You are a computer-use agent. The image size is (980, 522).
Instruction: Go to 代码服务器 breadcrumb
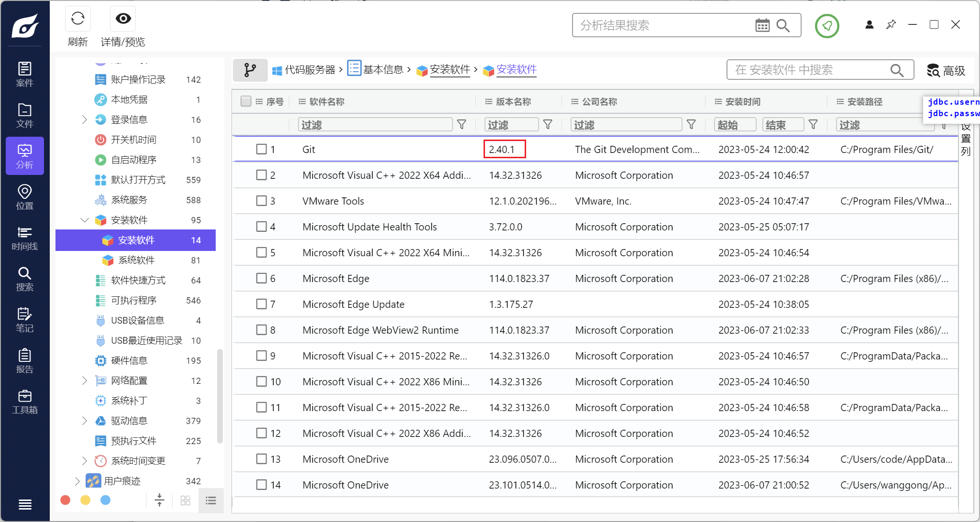(303, 70)
